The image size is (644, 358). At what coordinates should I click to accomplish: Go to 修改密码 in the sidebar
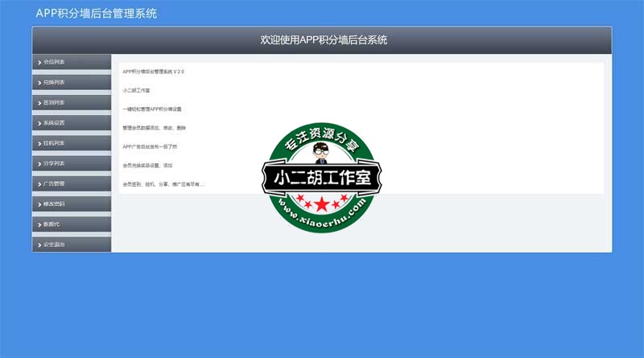click(x=54, y=204)
